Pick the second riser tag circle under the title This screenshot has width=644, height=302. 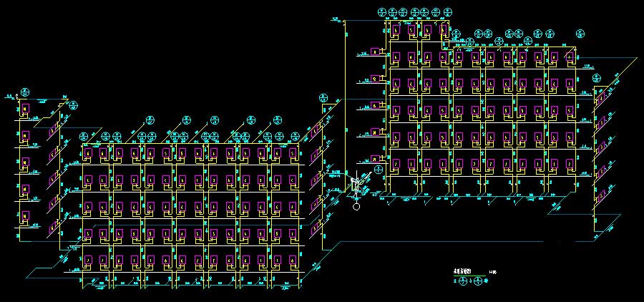477,281
